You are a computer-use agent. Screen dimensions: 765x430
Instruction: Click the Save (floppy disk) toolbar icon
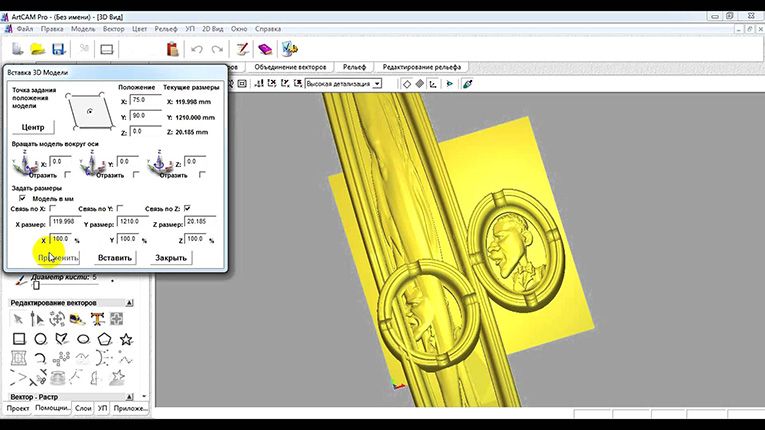[59, 49]
